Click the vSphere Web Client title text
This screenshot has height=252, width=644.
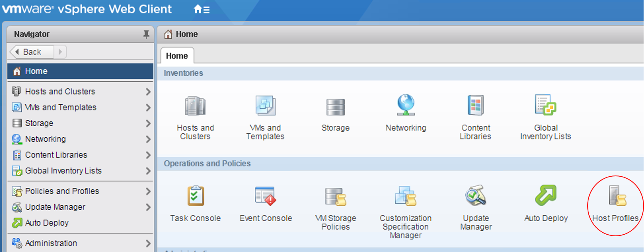[x=115, y=9]
